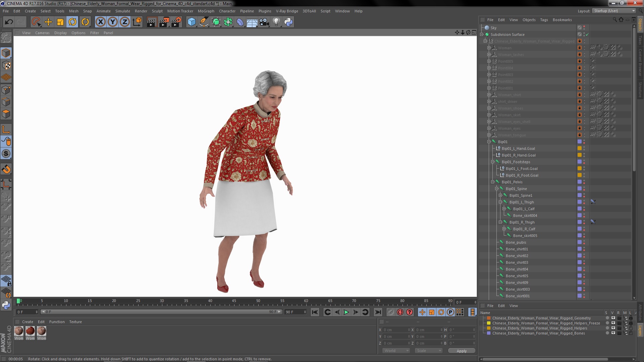644x362 pixels.
Task: Switch to Texture mode
Action: pos(6,65)
